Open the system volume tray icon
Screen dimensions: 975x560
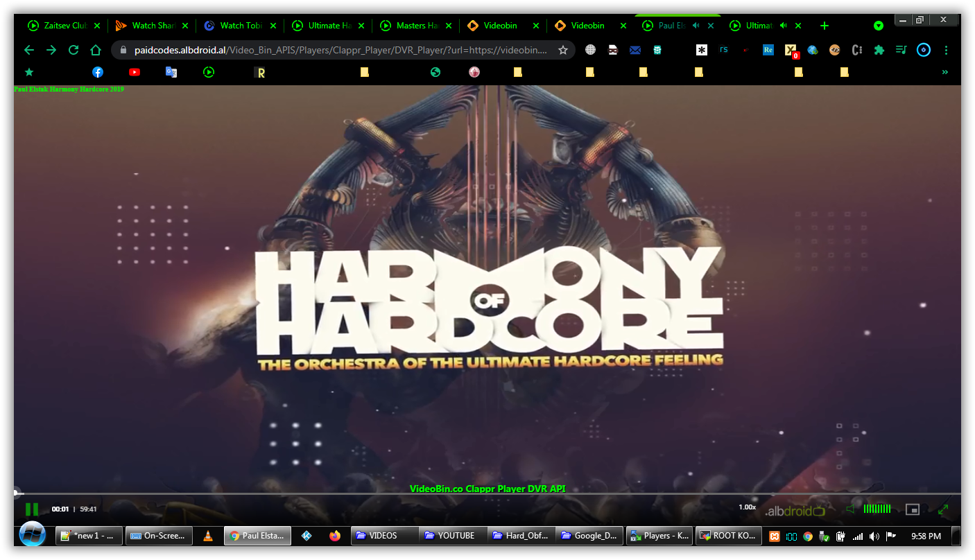[x=874, y=536]
